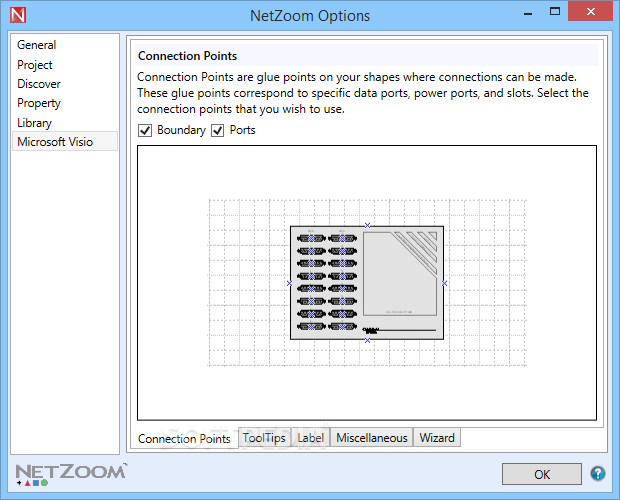Minimize the NetZoom Options window
This screenshot has width=620, height=500.
point(528,12)
